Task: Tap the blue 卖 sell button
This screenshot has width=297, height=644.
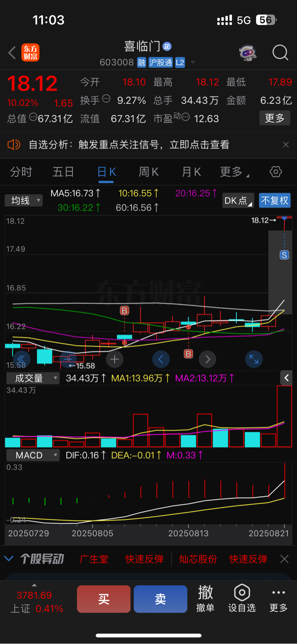Action: pos(160,599)
